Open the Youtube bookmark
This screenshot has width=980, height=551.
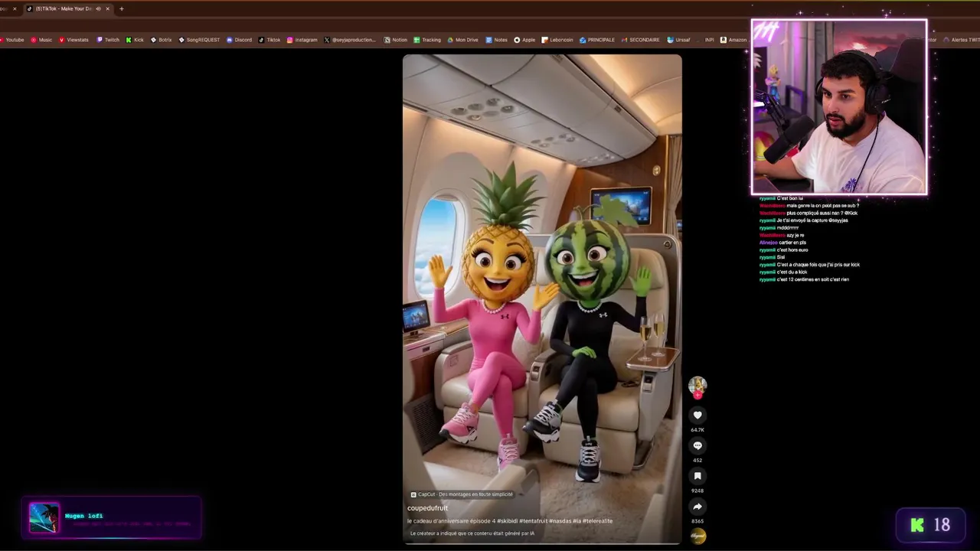click(11, 40)
